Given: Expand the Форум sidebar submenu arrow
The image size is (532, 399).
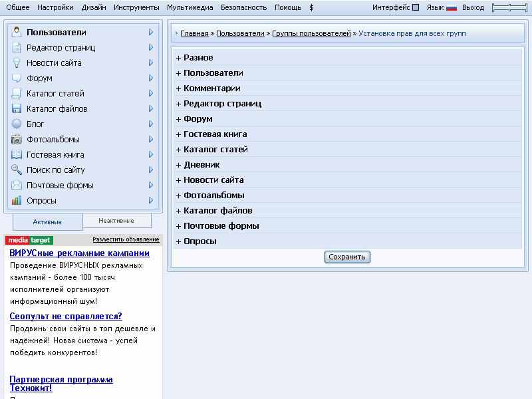Looking at the screenshot, I should (151, 78).
